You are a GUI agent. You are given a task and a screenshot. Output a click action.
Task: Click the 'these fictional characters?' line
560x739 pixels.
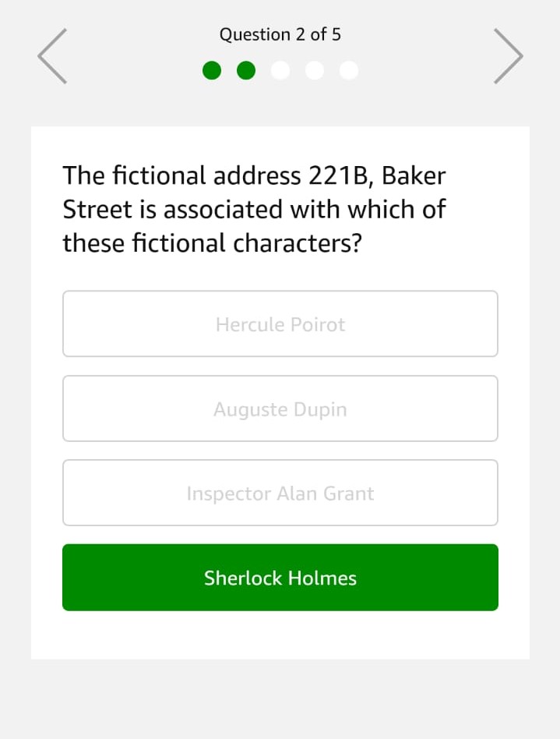point(213,243)
